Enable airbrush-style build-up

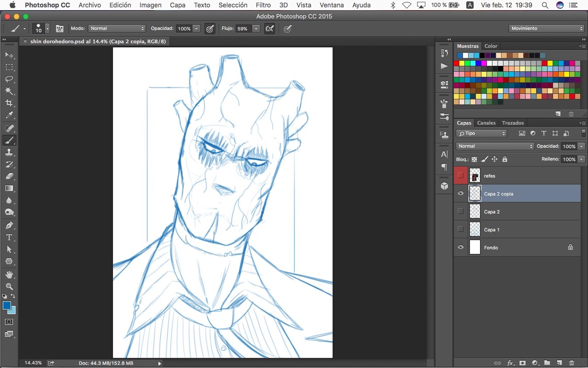pos(270,29)
